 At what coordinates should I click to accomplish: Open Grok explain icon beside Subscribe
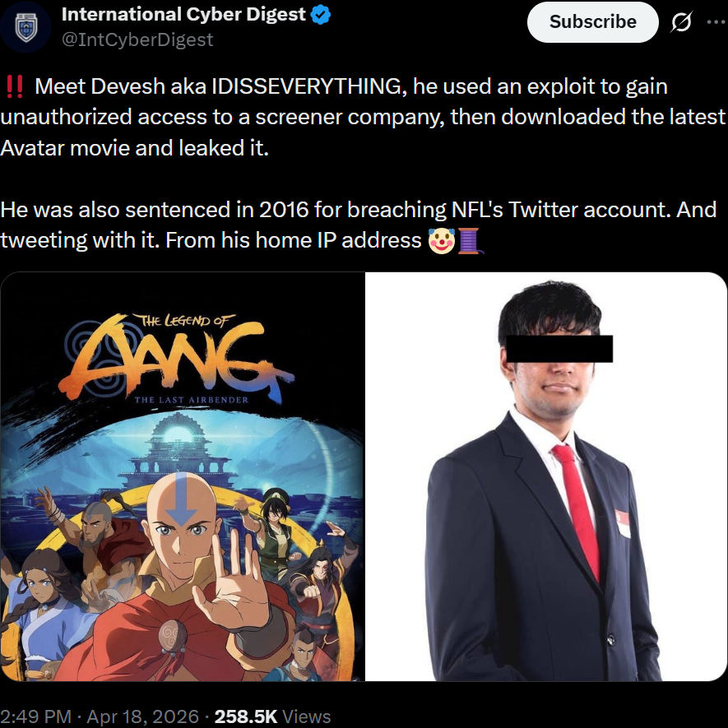[681, 22]
